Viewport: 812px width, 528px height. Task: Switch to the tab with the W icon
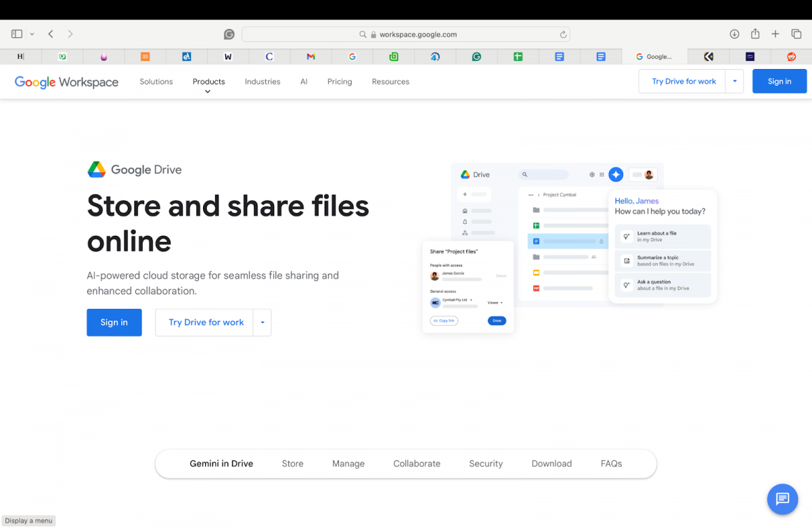tap(228, 57)
